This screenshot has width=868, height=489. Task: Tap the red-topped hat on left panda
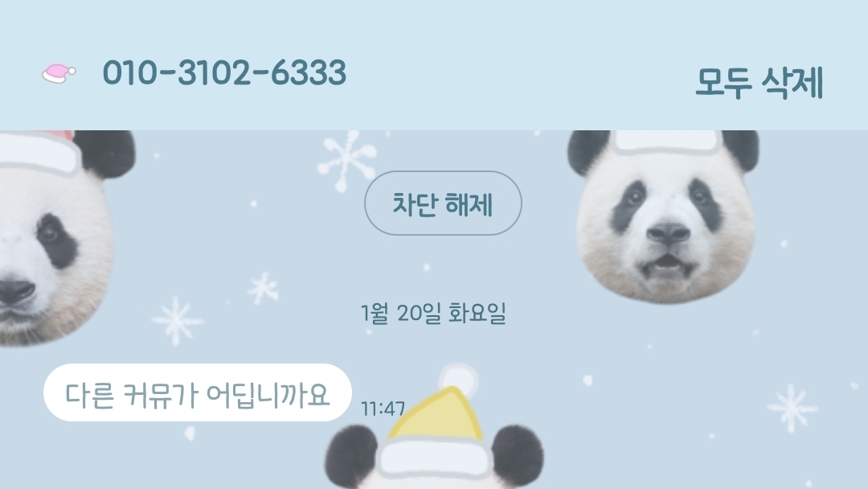click(40, 151)
